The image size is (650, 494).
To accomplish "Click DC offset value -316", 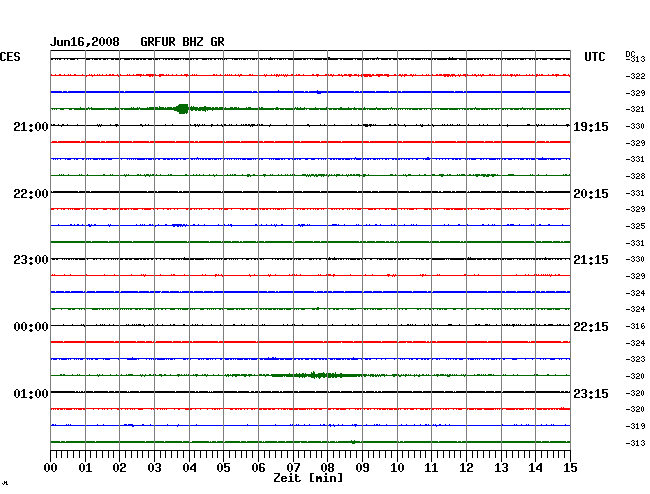I will (635, 326).
